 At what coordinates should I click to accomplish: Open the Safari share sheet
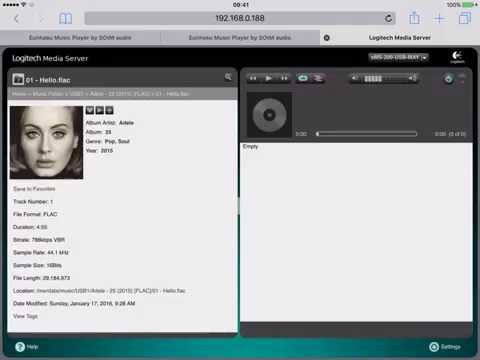click(414, 18)
